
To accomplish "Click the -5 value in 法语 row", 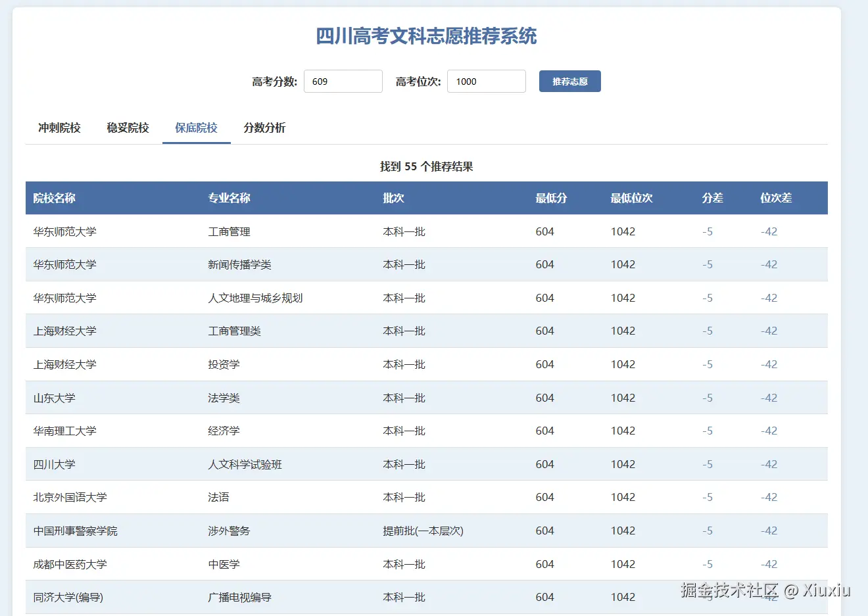I will click(708, 497).
